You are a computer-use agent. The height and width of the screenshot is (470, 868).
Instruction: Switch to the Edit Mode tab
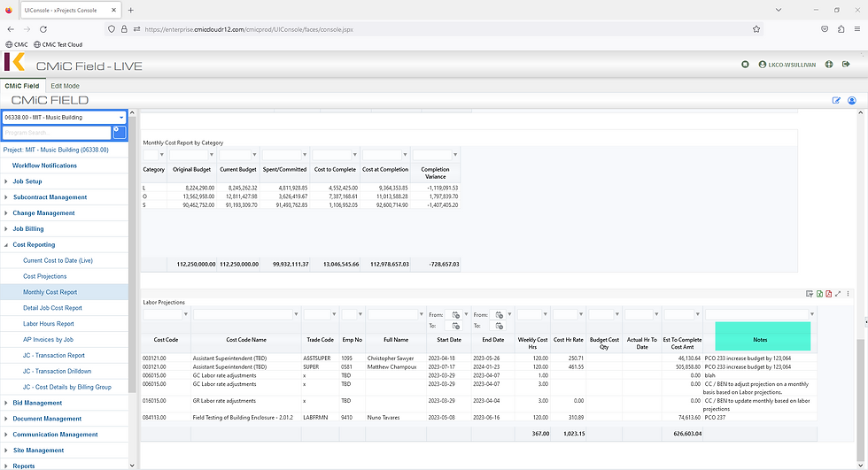tap(65, 86)
